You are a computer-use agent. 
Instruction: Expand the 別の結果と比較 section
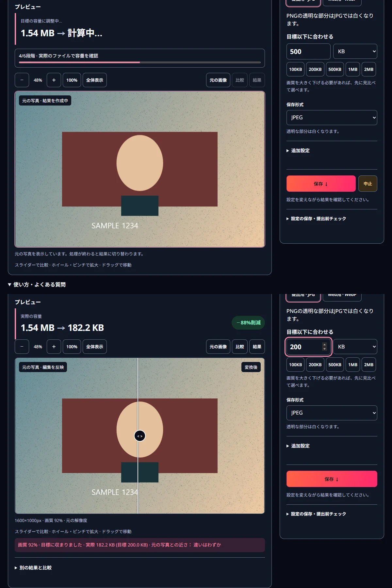click(33, 568)
